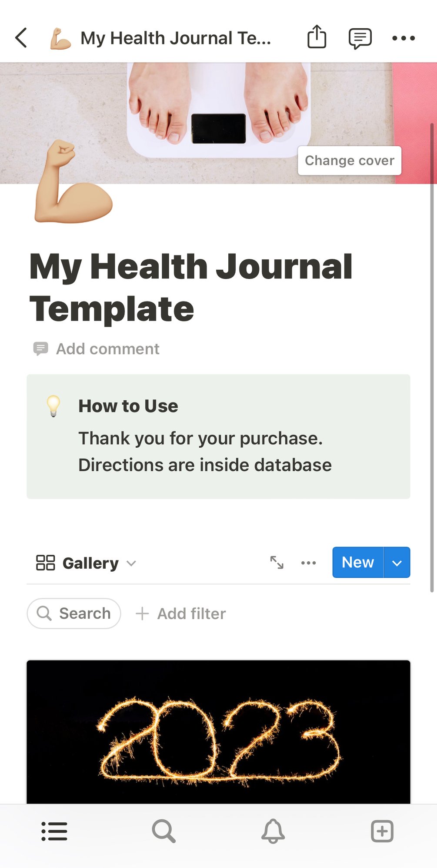Open the sidebar list in bottom bar
The image size is (437, 868).
click(x=54, y=831)
